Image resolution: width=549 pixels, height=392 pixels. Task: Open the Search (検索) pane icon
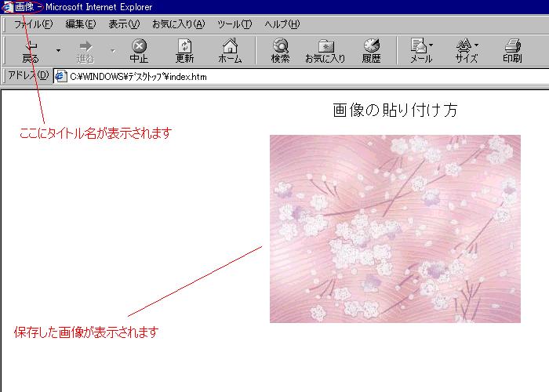coord(280,51)
